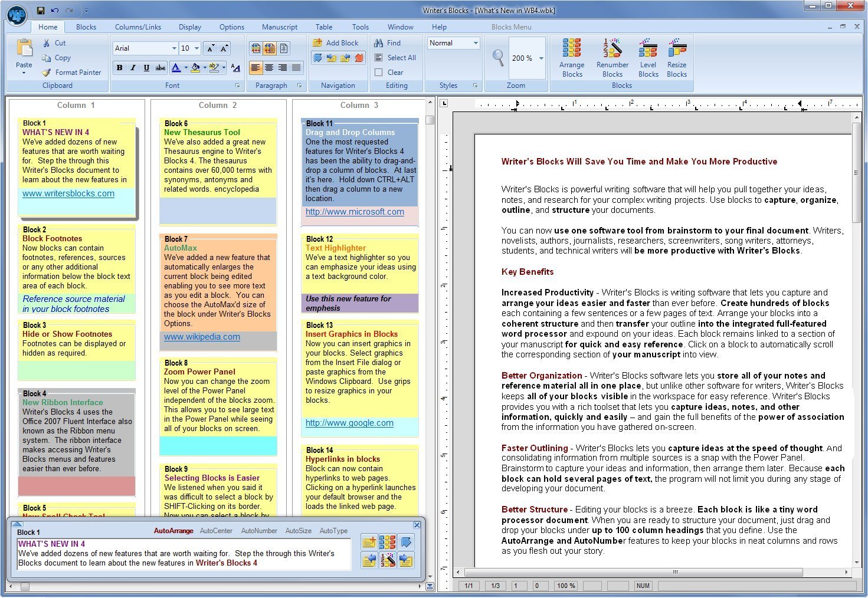Close the Power Panel with its X
This screenshot has width=868, height=598.
[x=417, y=525]
